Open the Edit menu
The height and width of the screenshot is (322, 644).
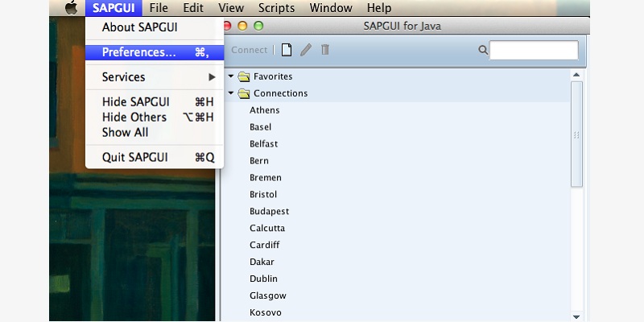pyautogui.click(x=193, y=8)
